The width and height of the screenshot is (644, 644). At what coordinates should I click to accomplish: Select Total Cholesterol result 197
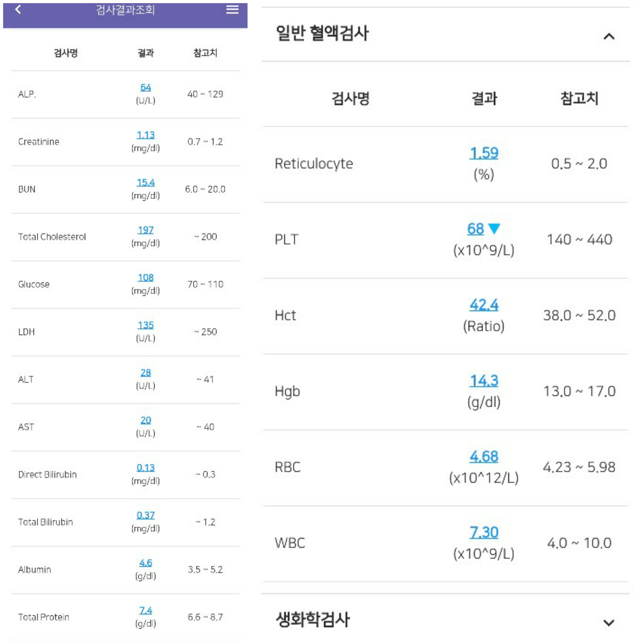pyautogui.click(x=146, y=230)
